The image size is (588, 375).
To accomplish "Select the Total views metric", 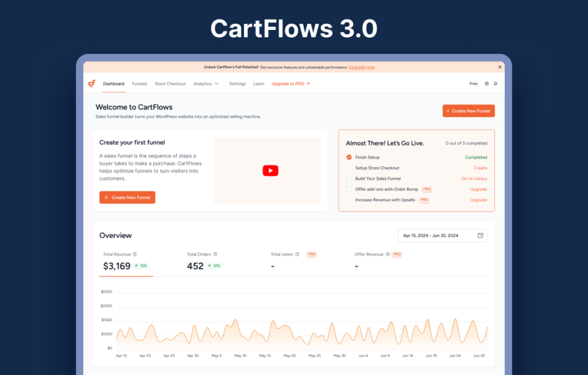I will 293,261.
